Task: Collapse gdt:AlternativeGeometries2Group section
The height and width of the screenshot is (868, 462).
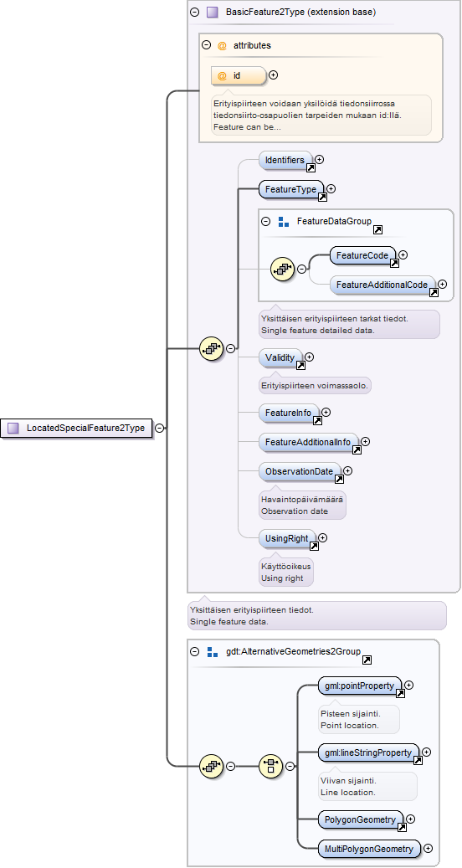Action: pos(194,651)
